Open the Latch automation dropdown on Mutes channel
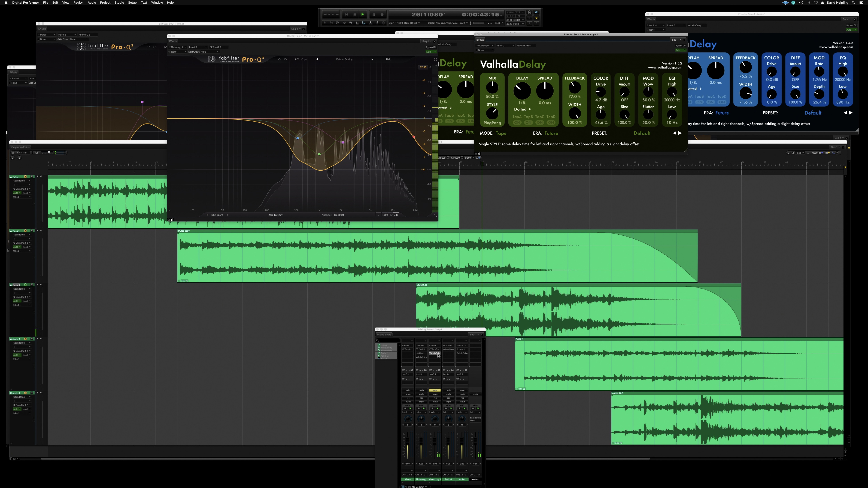Viewport: 868px width, 488px height. pyautogui.click(x=407, y=412)
